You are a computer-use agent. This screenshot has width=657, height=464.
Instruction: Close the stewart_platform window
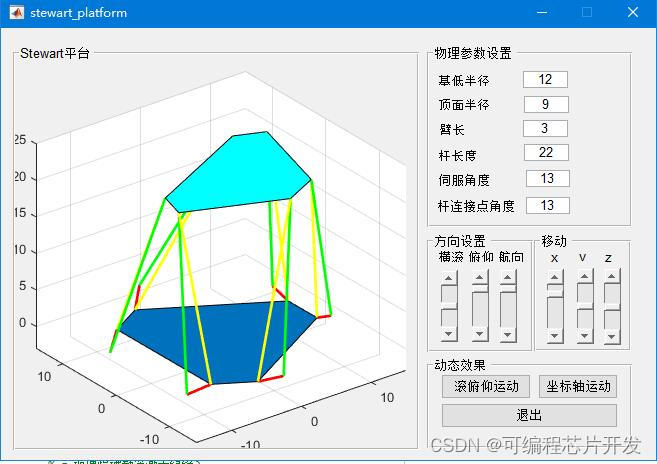point(633,13)
